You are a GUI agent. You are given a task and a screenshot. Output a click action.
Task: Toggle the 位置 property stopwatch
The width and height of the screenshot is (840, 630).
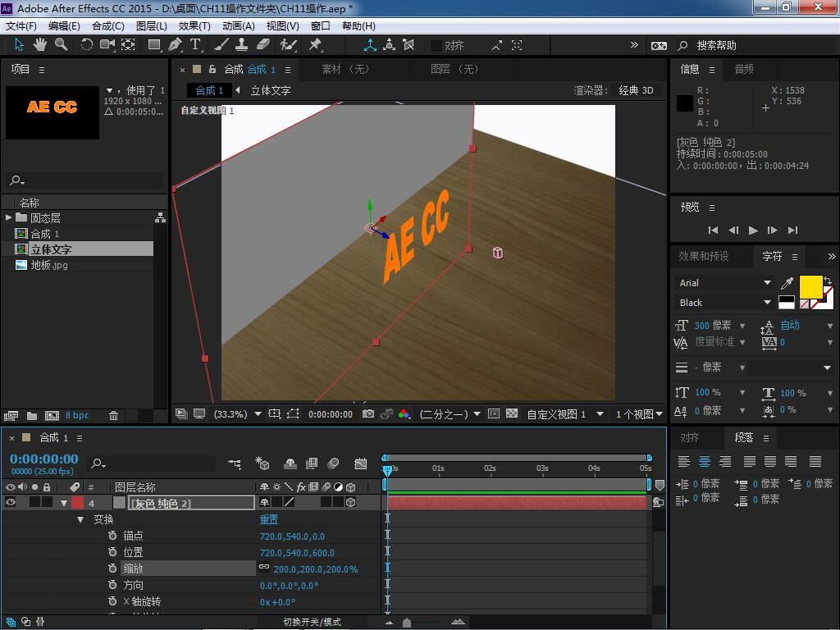point(112,552)
